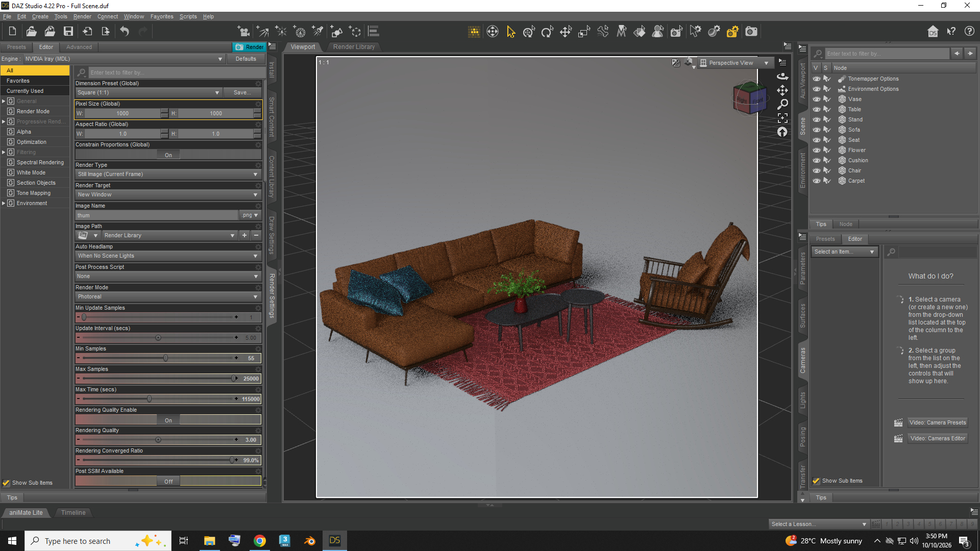Viewport: 980px width, 551px height.
Task: Toggle Post SSIM Available Off switch
Action: click(168, 481)
